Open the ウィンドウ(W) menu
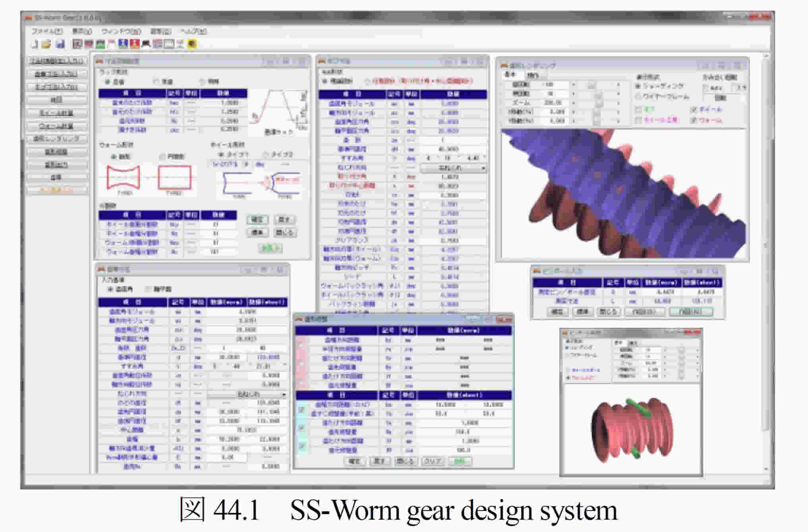 click(x=121, y=31)
